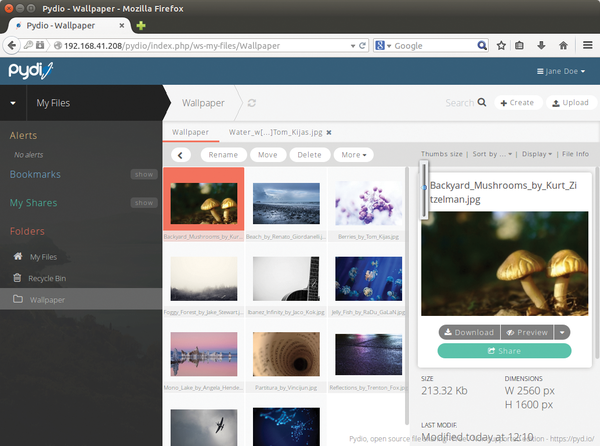The width and height of the screenshot is (600, 446).
Task: Select the Jelly_Fish_by_RaDu_GaLaN thumbnail
Action: (x=368, y=279)
